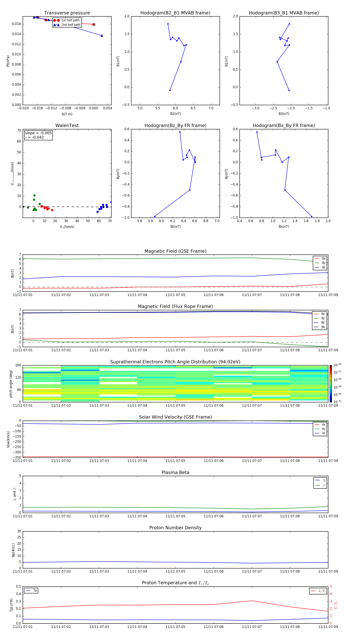Toggle the Bx legend entry in the GSE Magnetic Field plot
Image resolution: width=351 pixels, height=644 pixels.
point(320,259)
